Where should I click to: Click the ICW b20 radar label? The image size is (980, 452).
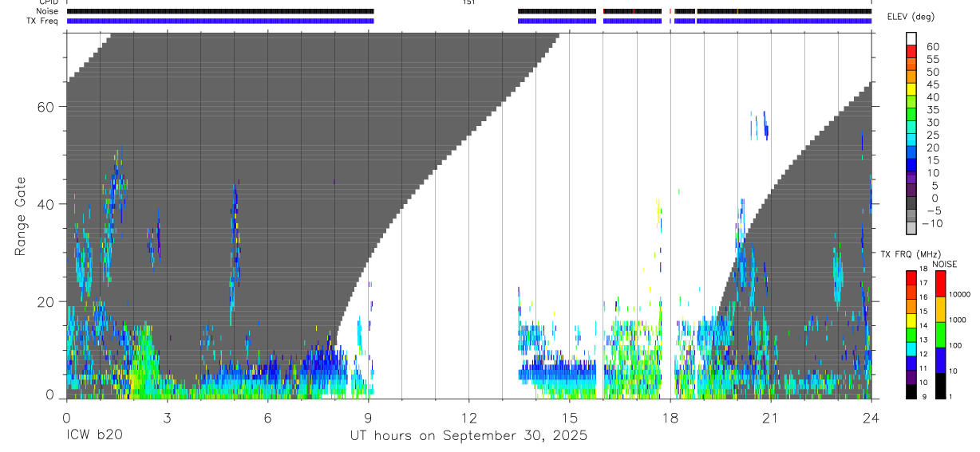pos(94,435)
